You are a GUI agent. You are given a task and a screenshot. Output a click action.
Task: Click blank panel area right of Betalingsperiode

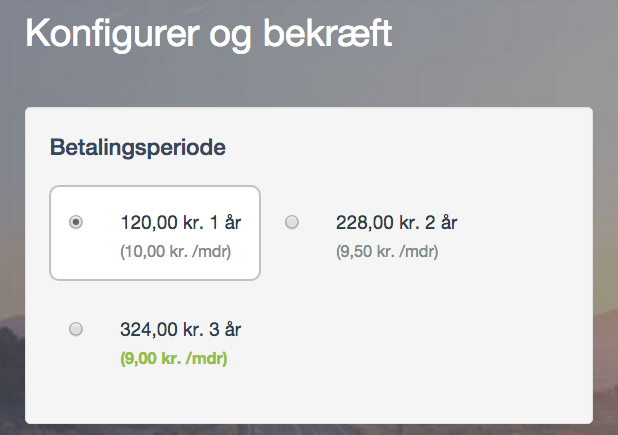coord(406,148)
